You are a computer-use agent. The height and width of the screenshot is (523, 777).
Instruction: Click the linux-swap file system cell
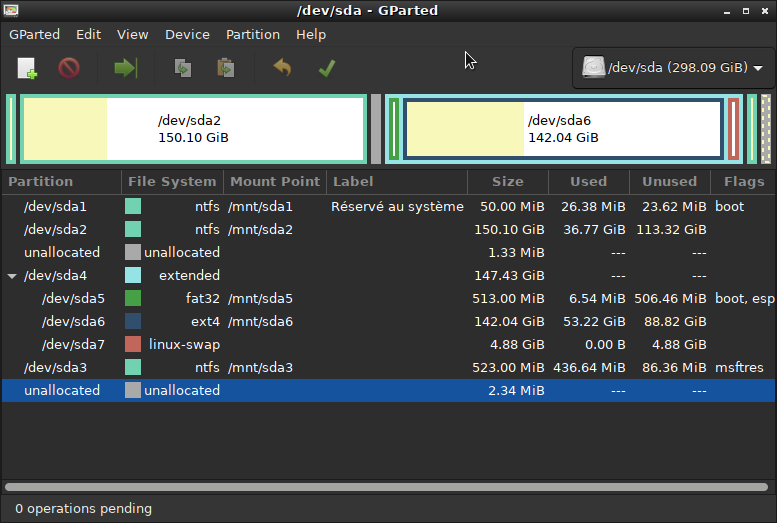pyautogui.click(x=184, y=345)
